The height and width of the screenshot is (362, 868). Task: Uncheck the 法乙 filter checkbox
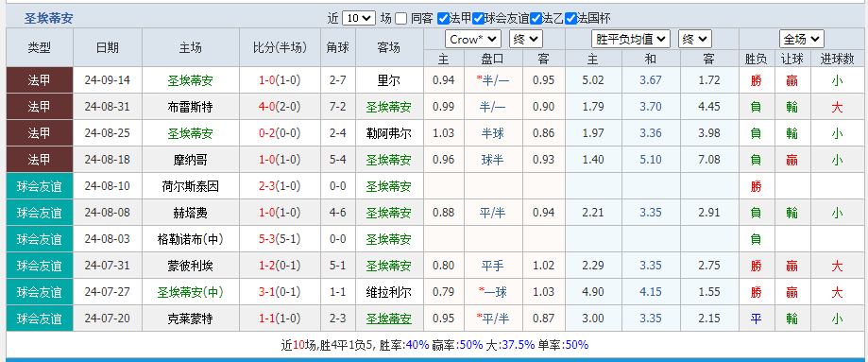(536, 18)
